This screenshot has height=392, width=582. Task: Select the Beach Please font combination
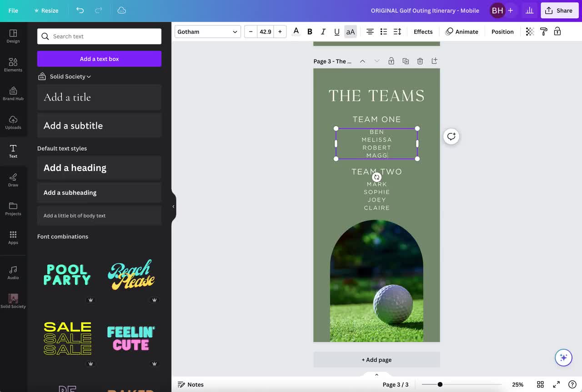click(131, 275)
